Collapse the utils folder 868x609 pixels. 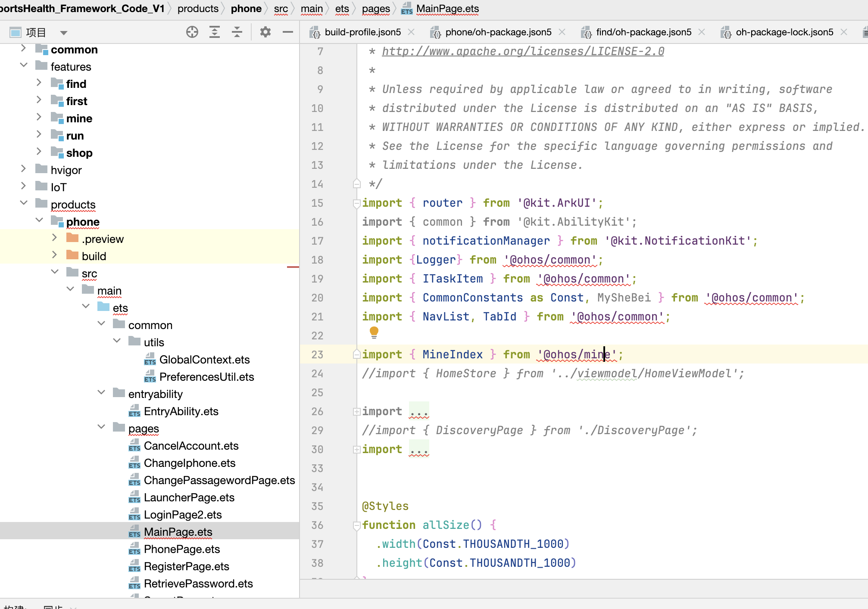117,341
